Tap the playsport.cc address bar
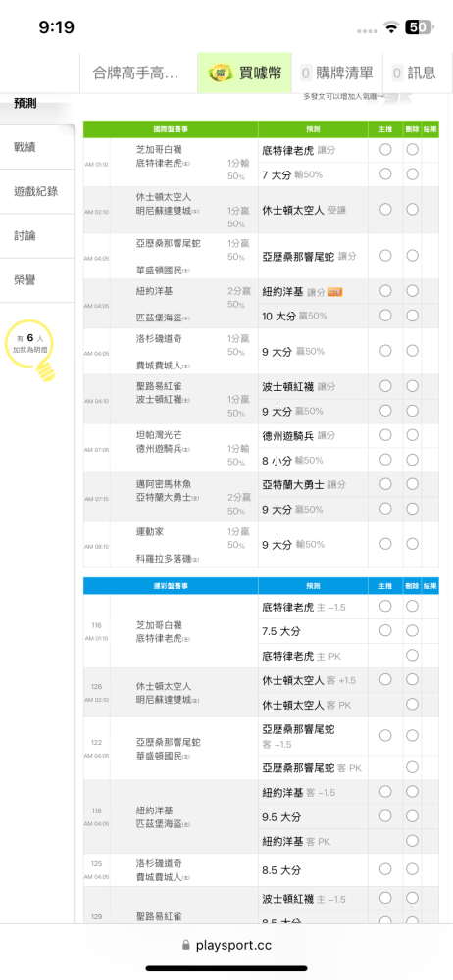 pos(226,945)
